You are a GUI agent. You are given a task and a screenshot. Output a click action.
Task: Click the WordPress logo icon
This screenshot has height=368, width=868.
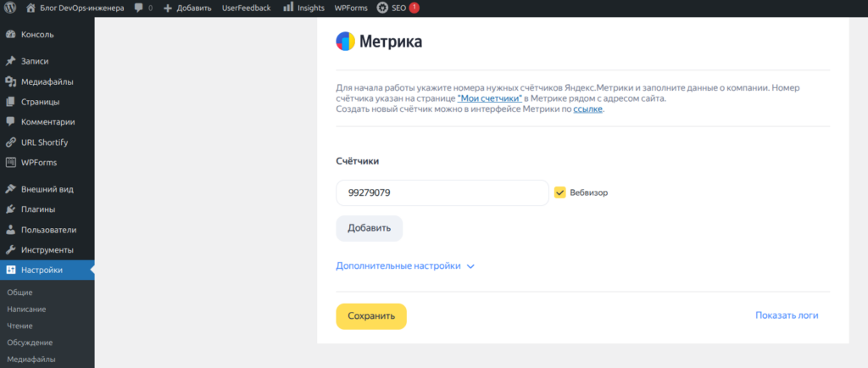click(10, 8)
